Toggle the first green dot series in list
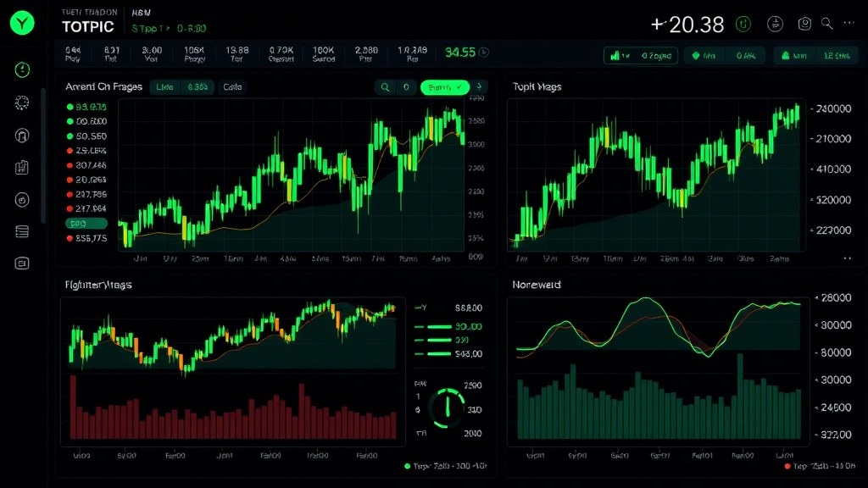Viewport: 868px width, 488px height. [87, 107]
